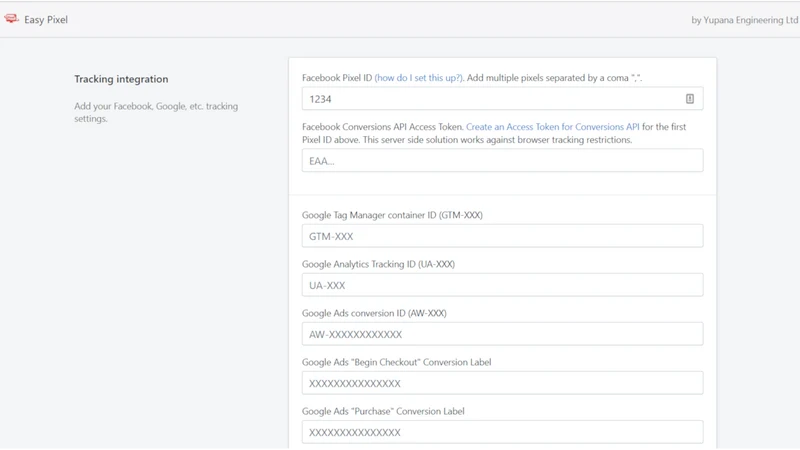Focus the AW-XXXXXXXXXXXX conversion ID input
Viewport: 800px width, 450px height.
tap(502, 334)
